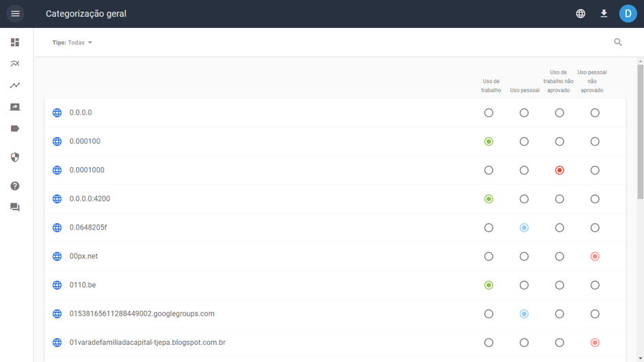The image size is (644, 362).
Task: Click the 0153816561128449002.googlegroups.com entry
Action: (142, 314)
